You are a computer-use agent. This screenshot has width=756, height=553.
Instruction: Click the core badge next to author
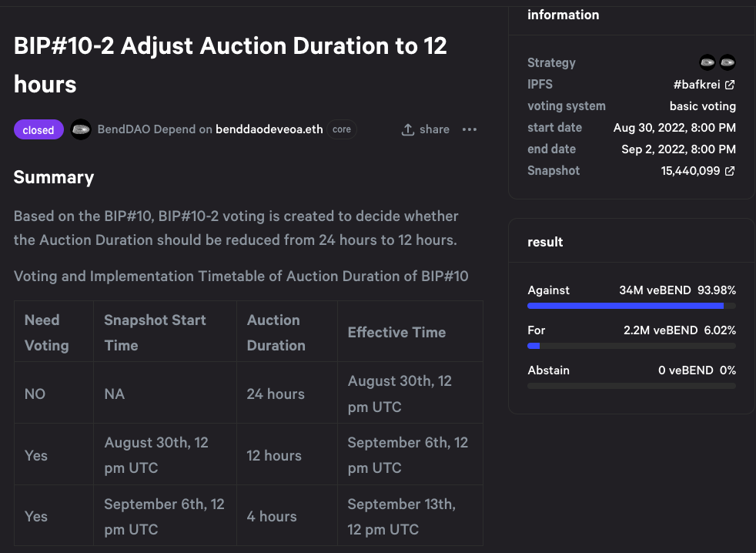click(x=342, y=129)
